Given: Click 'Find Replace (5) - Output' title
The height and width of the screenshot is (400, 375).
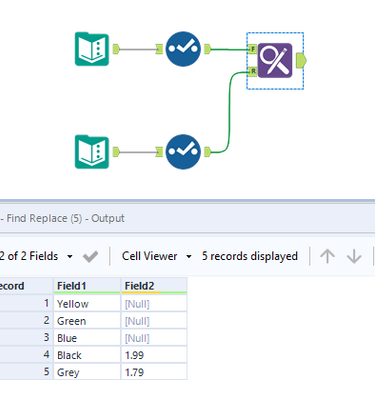Looking at the screenshot, I should click(x=66, y=218).
